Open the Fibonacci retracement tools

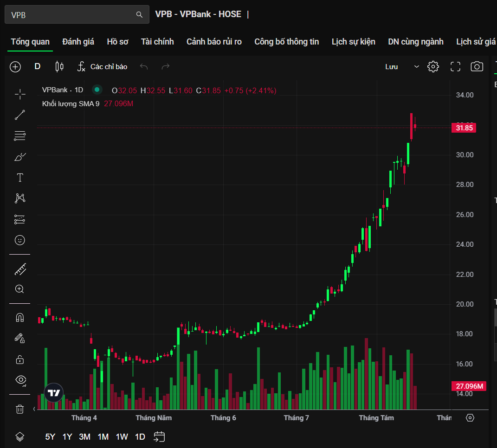(x=20, y=136)
